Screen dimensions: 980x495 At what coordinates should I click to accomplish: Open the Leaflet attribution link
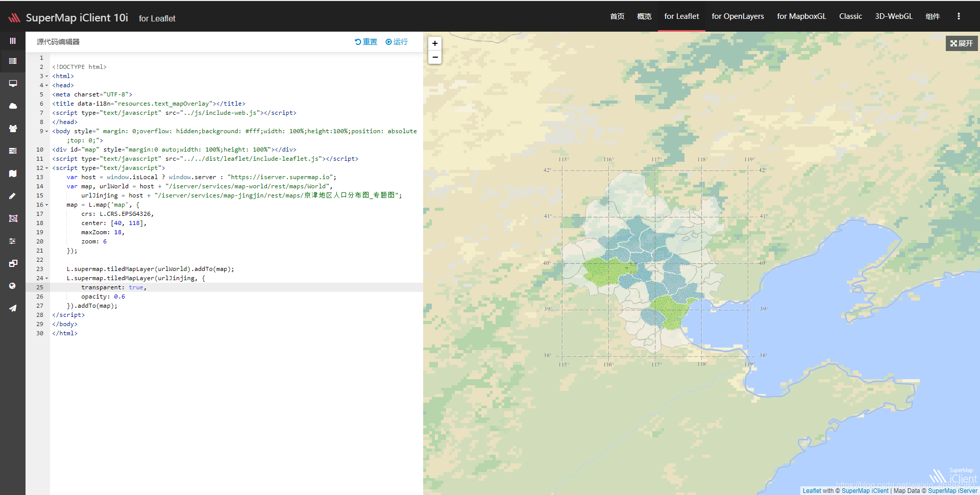[812, 491]
